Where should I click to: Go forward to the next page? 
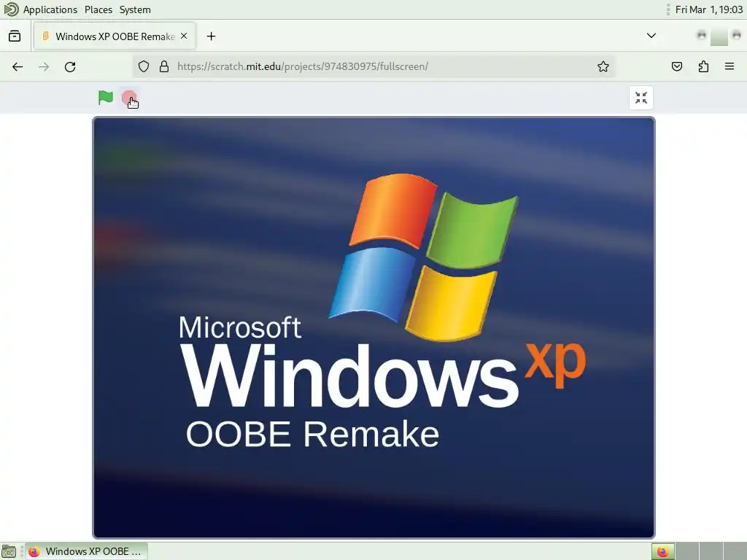44,66
